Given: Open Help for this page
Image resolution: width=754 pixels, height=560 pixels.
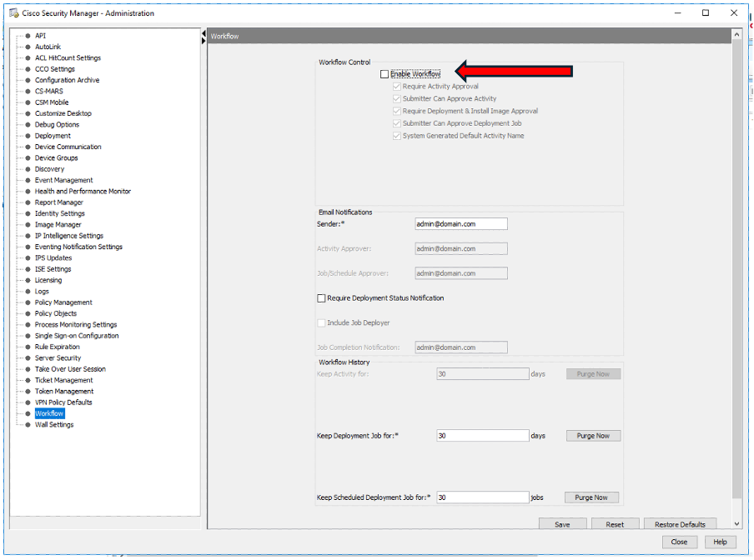Looking at the screenshot, I should point(720,542).
